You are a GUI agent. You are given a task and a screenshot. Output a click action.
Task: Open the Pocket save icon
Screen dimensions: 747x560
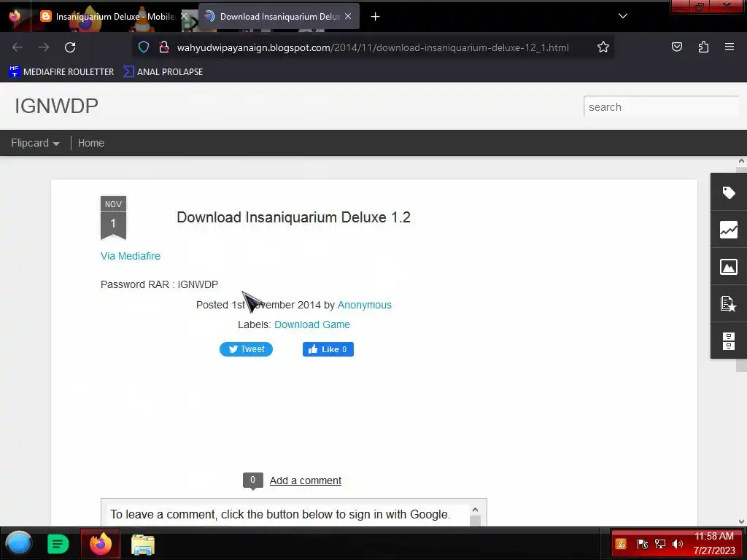point(676,47)
